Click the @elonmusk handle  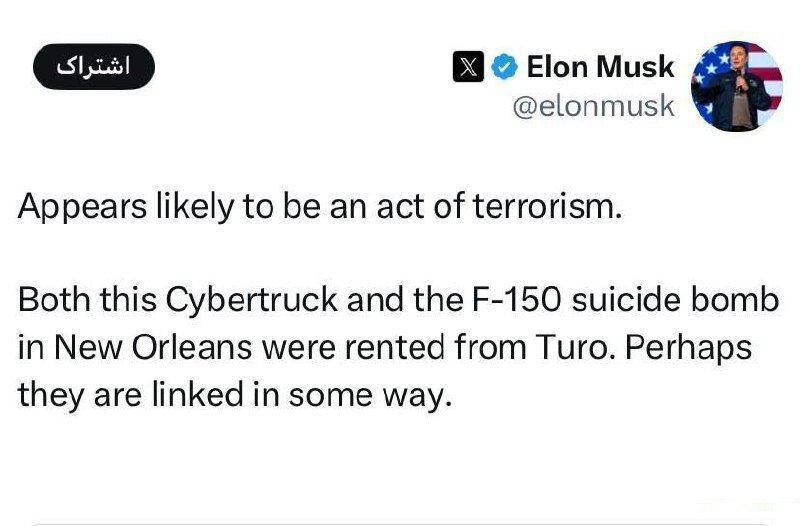pos(593,106)
